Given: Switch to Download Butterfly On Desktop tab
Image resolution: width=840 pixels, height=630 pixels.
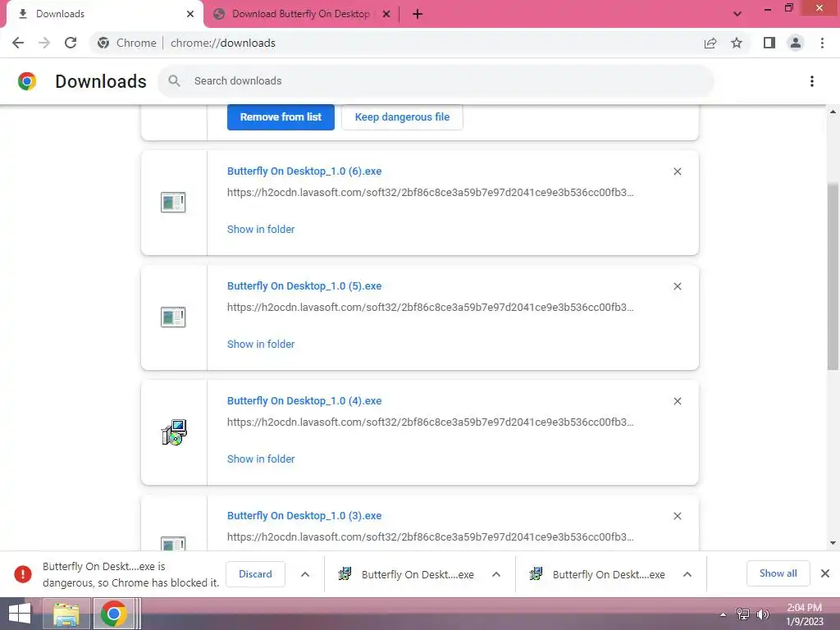Looking at the screenshot, I should click(x=300, y=14).
